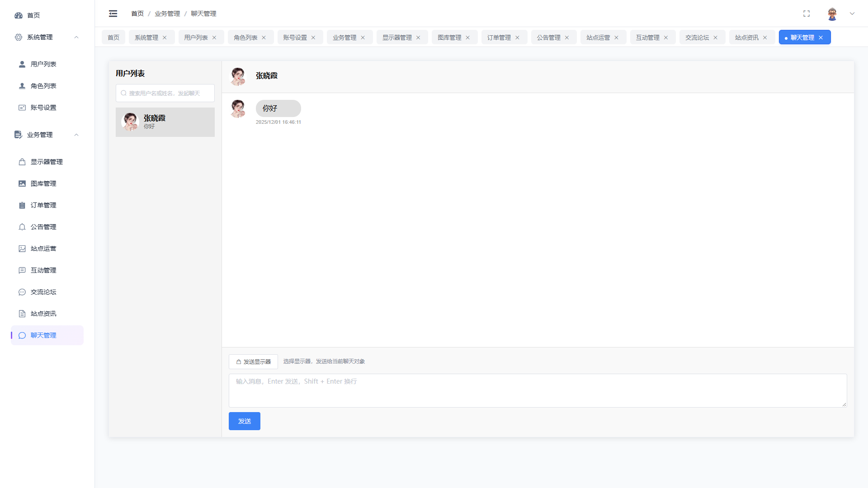
Task: Open 角色列表 in the sidebar
Action: tap(47, 86)
